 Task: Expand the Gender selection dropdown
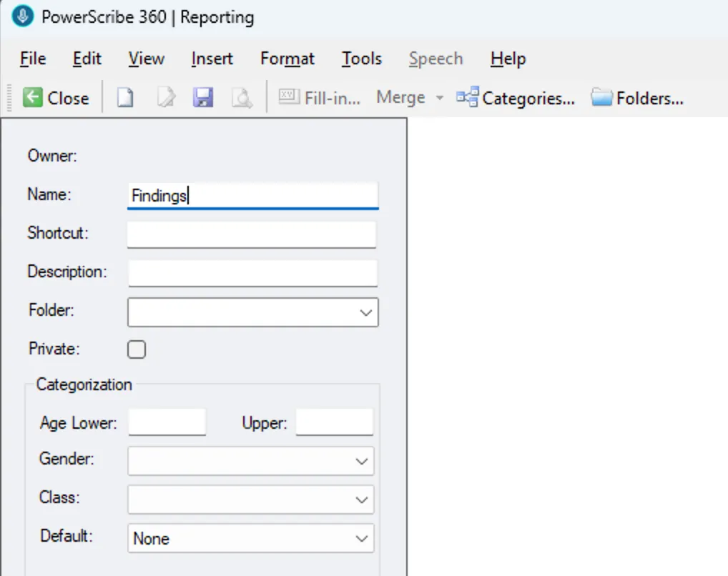[x=361, y=461]
